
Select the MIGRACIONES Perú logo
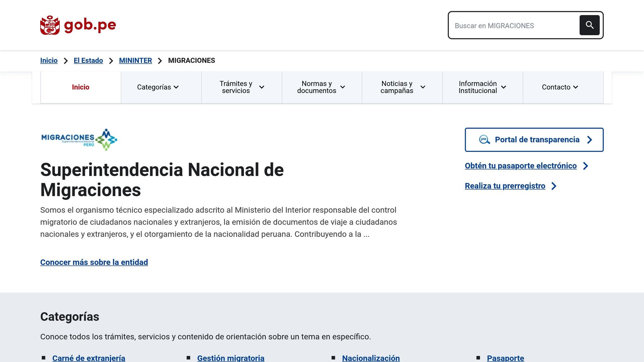coord(79,139)
